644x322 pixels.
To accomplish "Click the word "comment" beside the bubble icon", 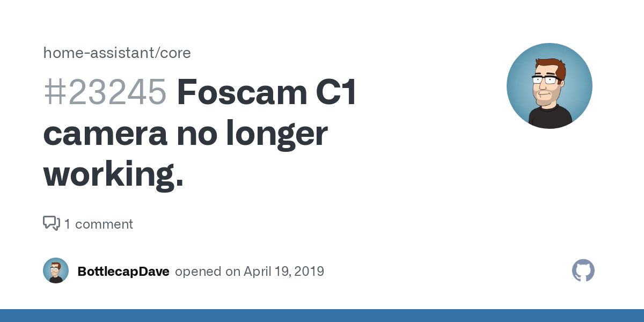I will coord(104,224).
